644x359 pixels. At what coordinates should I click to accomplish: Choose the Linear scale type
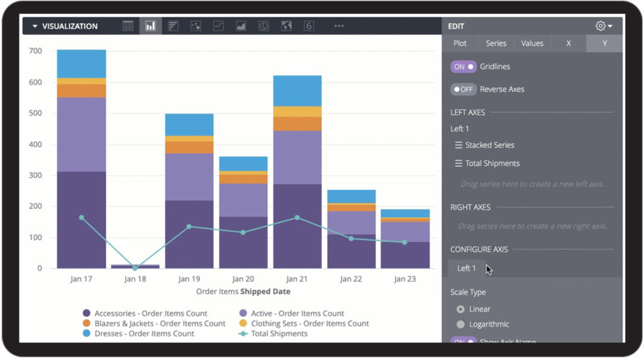pyautogui.click(x=460, y=309)
